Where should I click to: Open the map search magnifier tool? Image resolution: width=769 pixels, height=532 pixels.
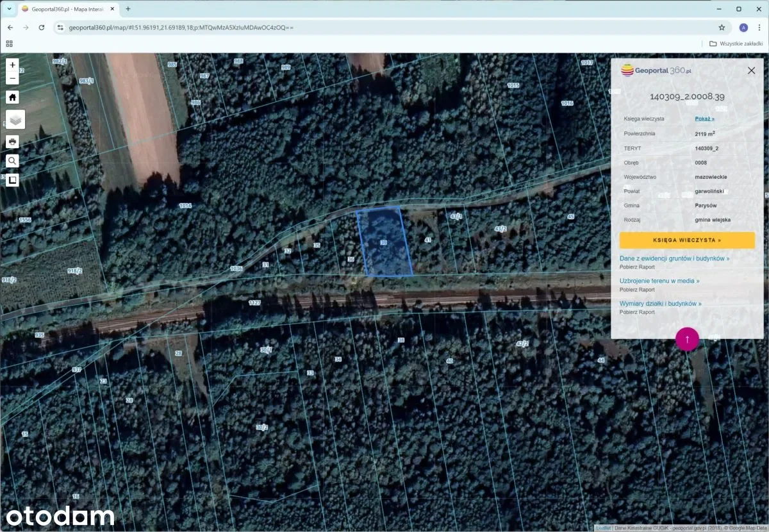click(x=12, y=161)
